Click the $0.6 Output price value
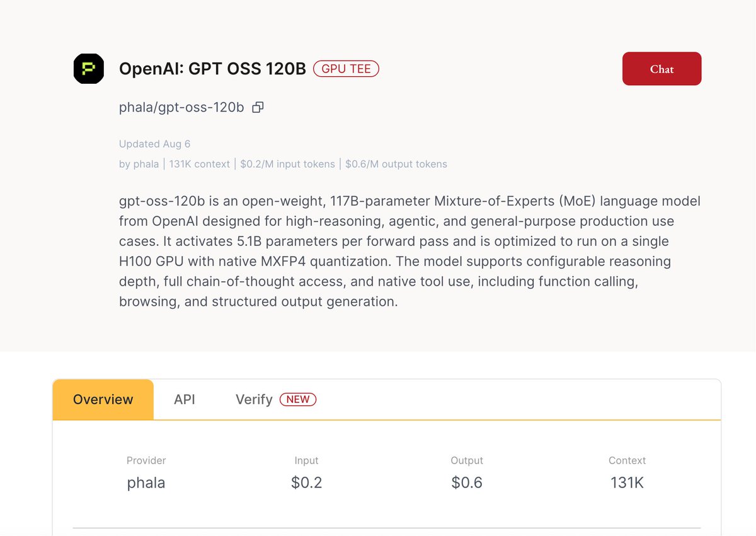The height and width of the screenshot is (536, 756). coord(467,483)
